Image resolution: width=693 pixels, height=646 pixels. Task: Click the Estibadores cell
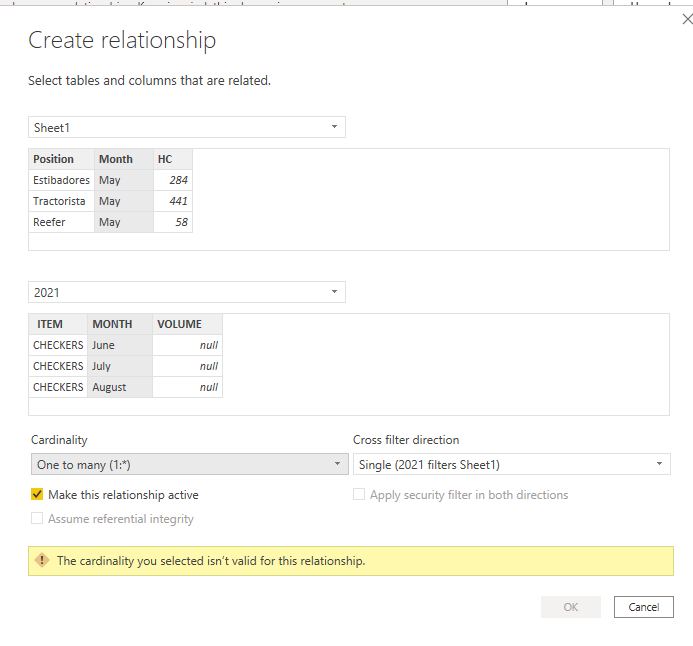tap(61, 180)
